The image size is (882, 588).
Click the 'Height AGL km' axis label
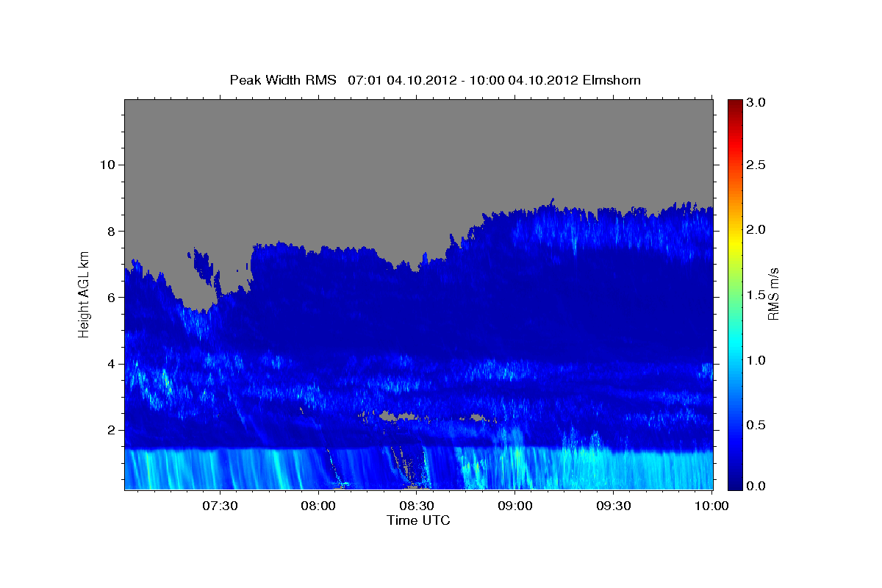click(84, 294)
